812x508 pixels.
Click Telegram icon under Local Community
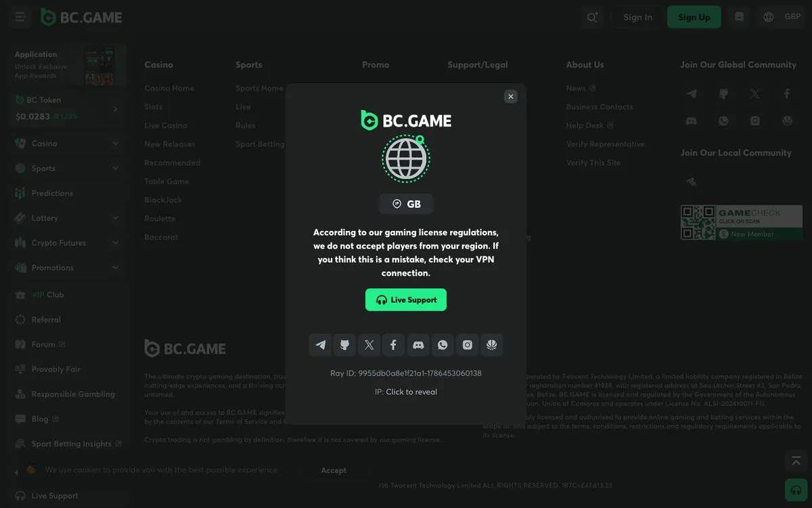coord(691,182)
